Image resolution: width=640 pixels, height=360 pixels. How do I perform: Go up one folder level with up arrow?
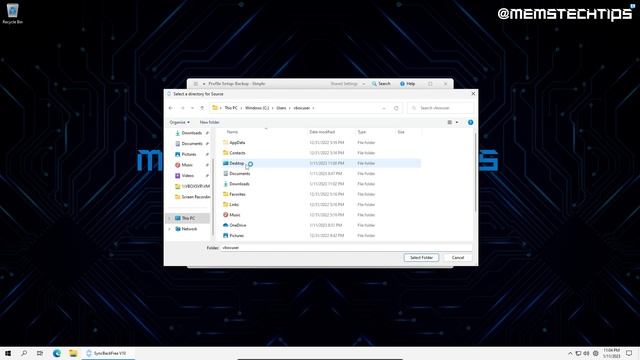202,108
